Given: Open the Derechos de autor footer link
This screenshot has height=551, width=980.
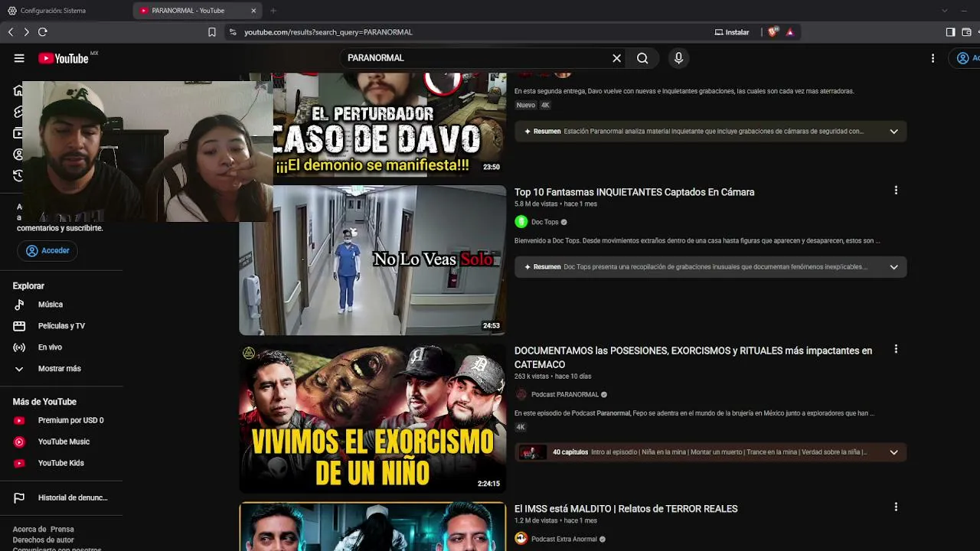Looking at the screenshot, I should point(43,540).
